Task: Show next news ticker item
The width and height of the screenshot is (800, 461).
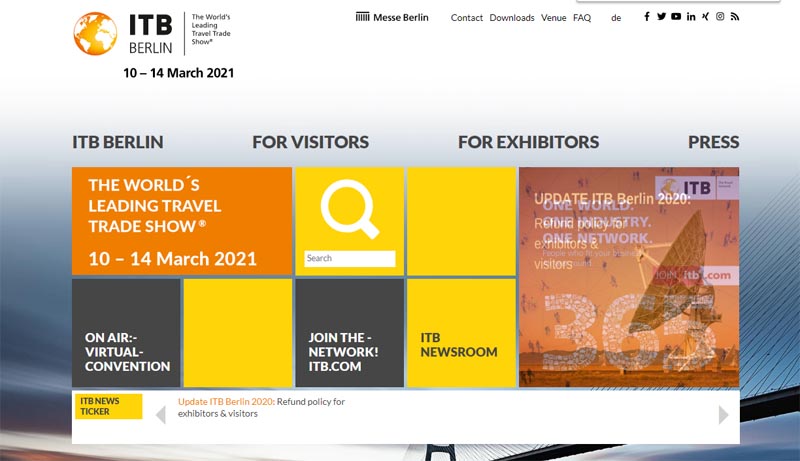Action: 723,415
